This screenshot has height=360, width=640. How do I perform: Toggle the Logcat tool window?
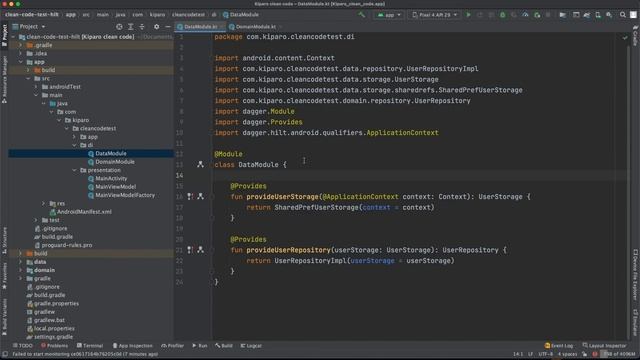(x=251, y=346)
